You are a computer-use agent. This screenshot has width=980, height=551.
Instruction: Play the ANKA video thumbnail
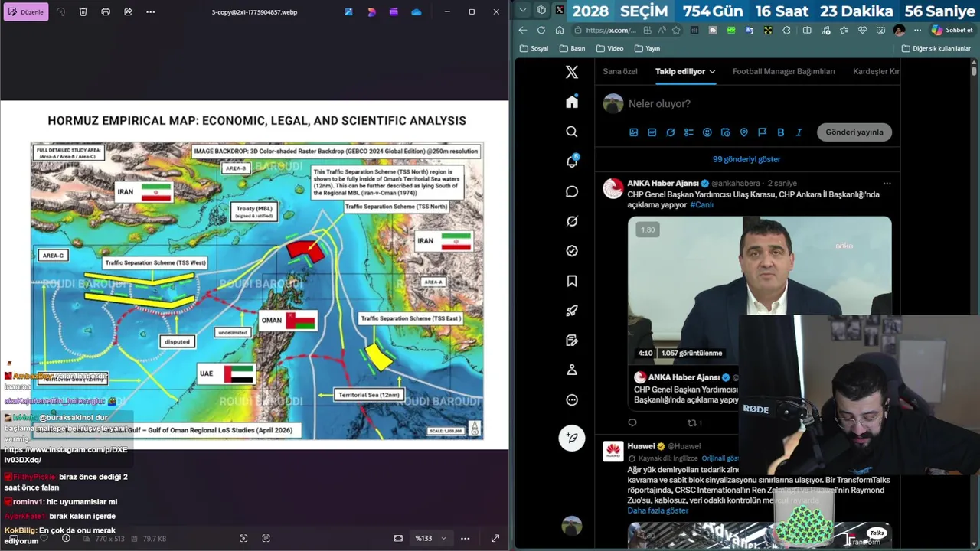[x=759, y=289]
